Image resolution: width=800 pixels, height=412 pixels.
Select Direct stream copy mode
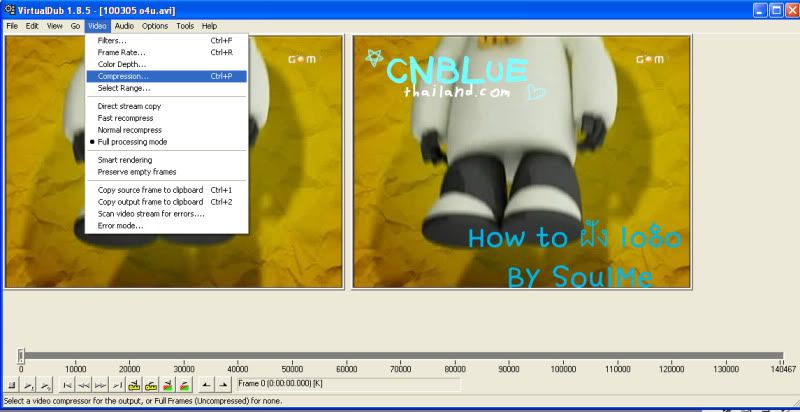pyautogui.click(x=166, y=106)
